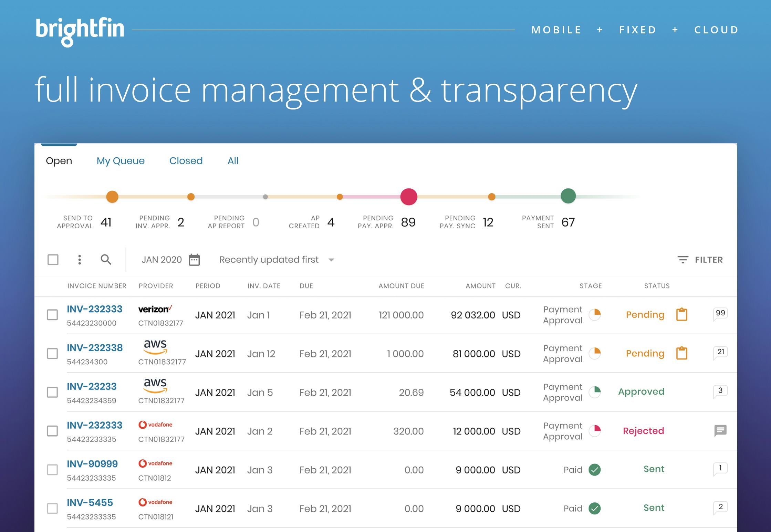This screenshot has width=771, height=532.
Task: Click the green Paid checkmark for INV-90999
Action: pyautogui.click(x=595, y=469)
